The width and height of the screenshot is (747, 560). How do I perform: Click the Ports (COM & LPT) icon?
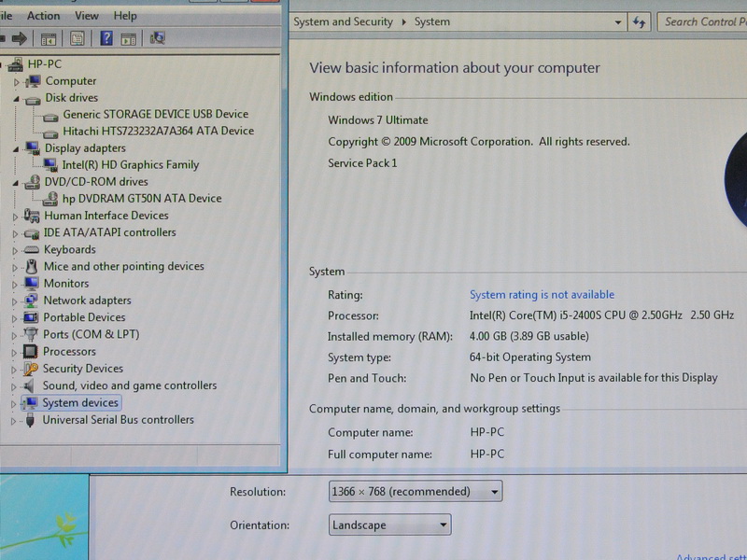[x=31, y=334]
